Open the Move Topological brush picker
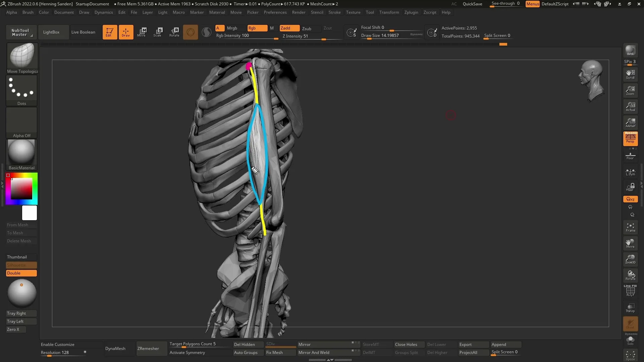 click(22, 58)
